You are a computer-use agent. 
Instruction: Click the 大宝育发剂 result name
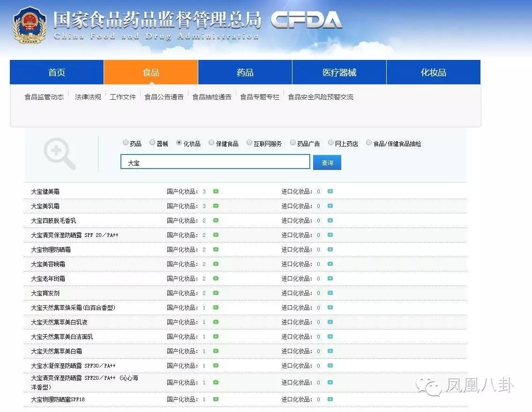click(45, 293)
